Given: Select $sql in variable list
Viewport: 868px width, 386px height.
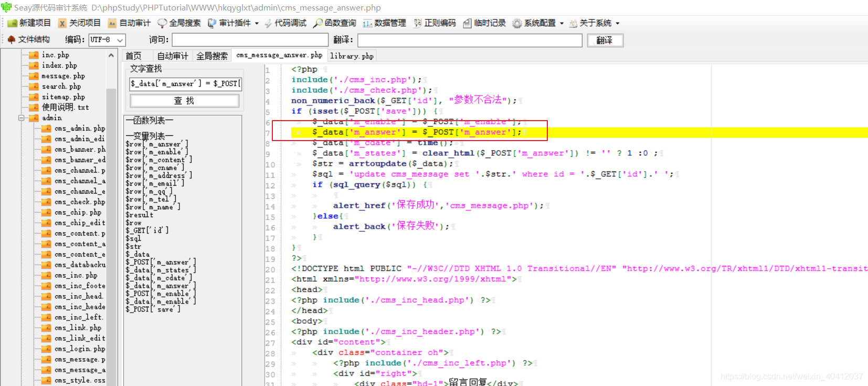Looking at the screenshot, I should coord(133,238).
